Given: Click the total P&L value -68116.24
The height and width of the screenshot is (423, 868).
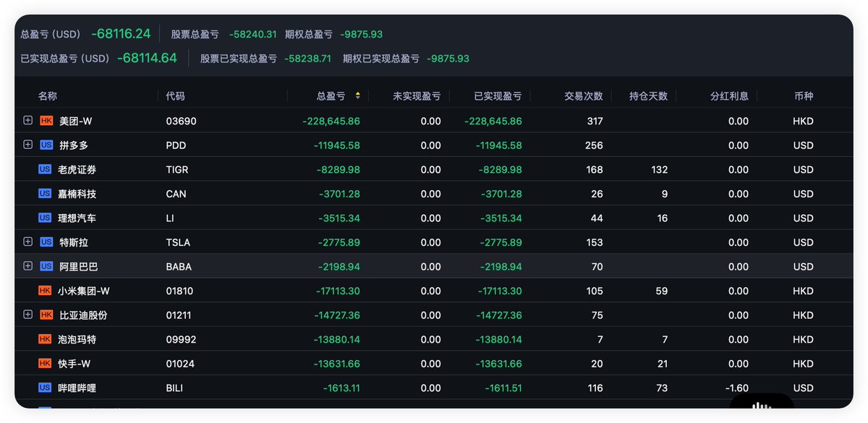Looking at the screenshot, I should 121,34.
